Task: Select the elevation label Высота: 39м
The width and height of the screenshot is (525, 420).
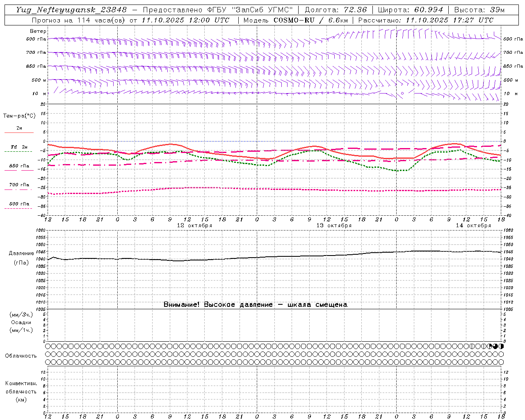Action: click(479, 10)
